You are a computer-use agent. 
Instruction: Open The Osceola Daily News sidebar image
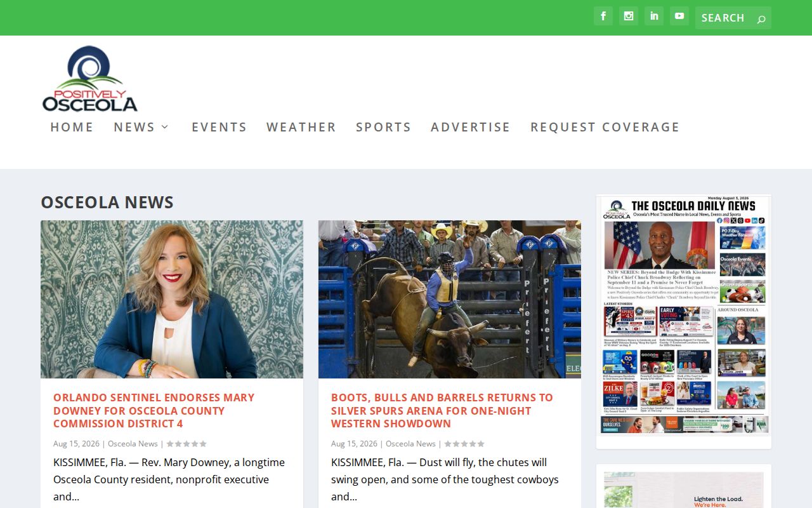[684, 316]
